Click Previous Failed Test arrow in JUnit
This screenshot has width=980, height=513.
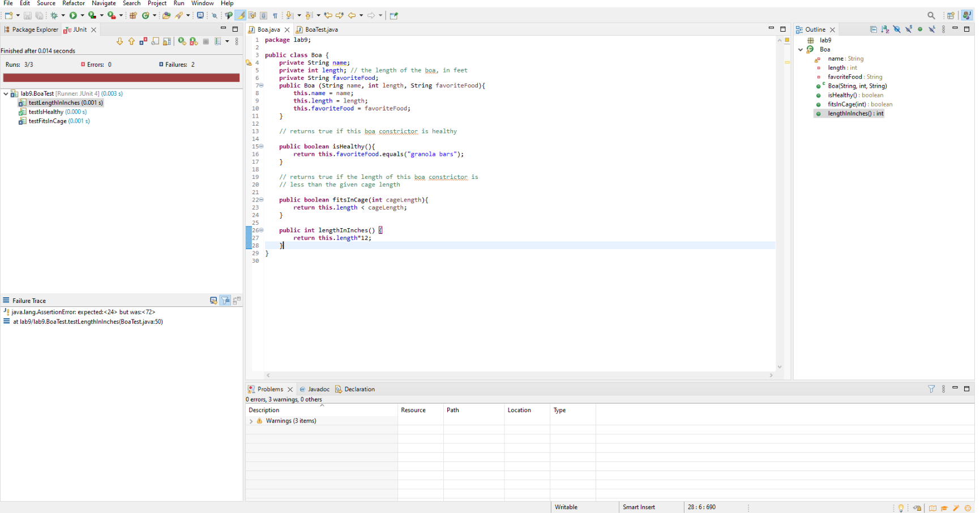[x=131, y=41]
